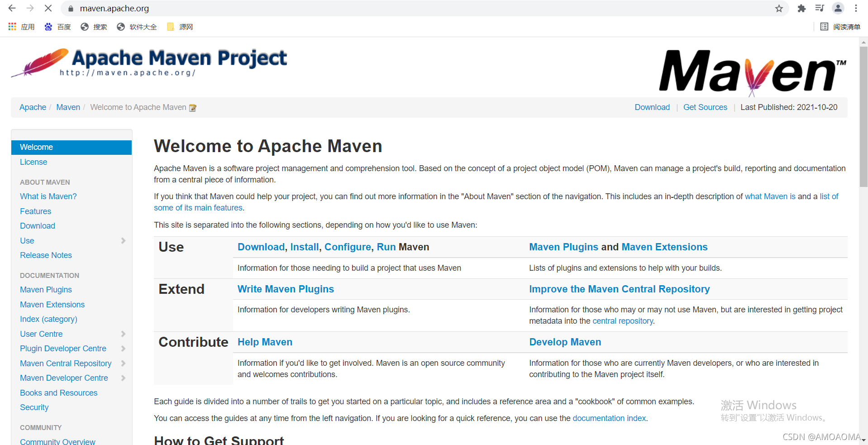Open the 源网 bookmark folder
868x445 pixels.
(180, 27)
